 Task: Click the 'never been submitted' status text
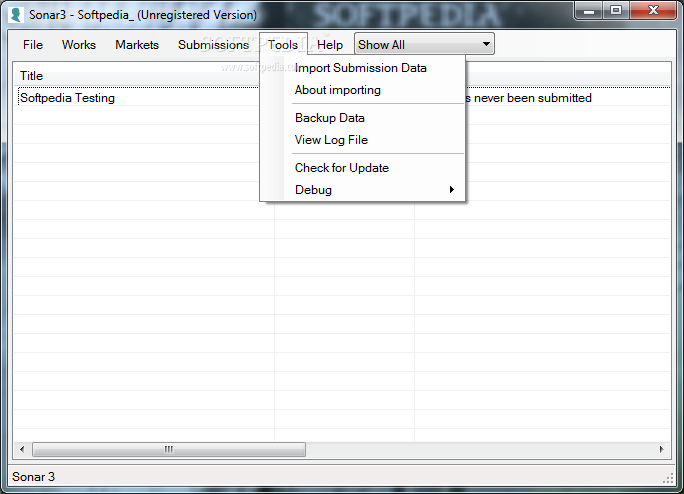pyautogui.click(x=532, y=98)
